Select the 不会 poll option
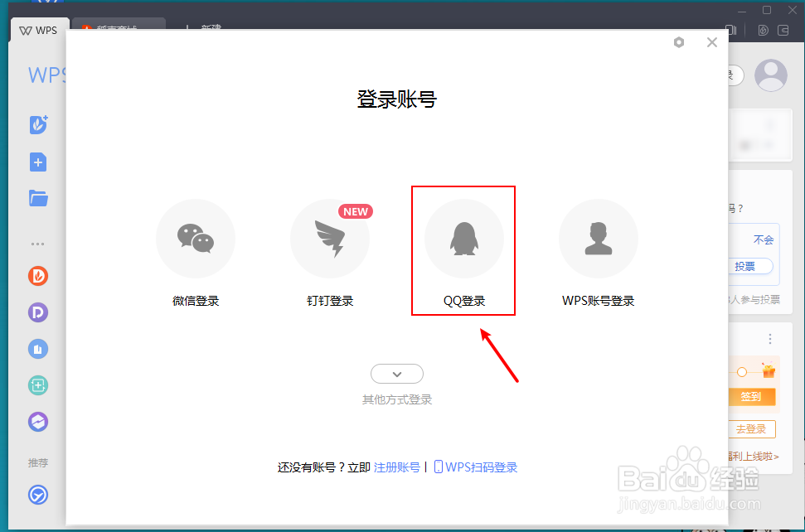The image size is (805, 532). pos(764,239)
